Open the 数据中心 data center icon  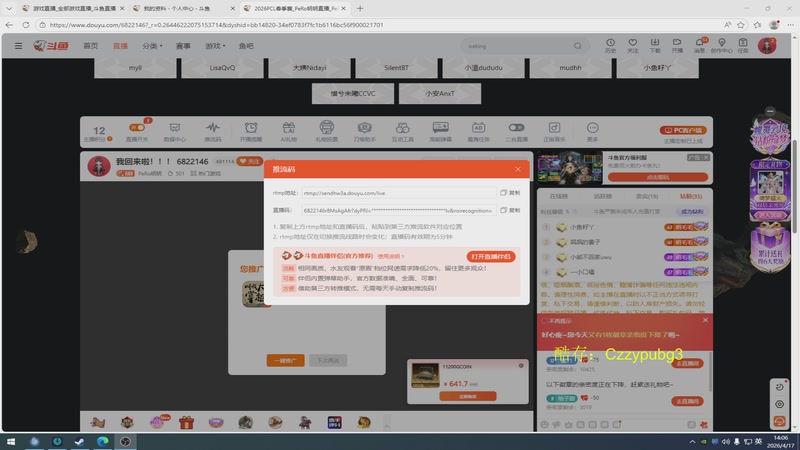click(174, 132)
